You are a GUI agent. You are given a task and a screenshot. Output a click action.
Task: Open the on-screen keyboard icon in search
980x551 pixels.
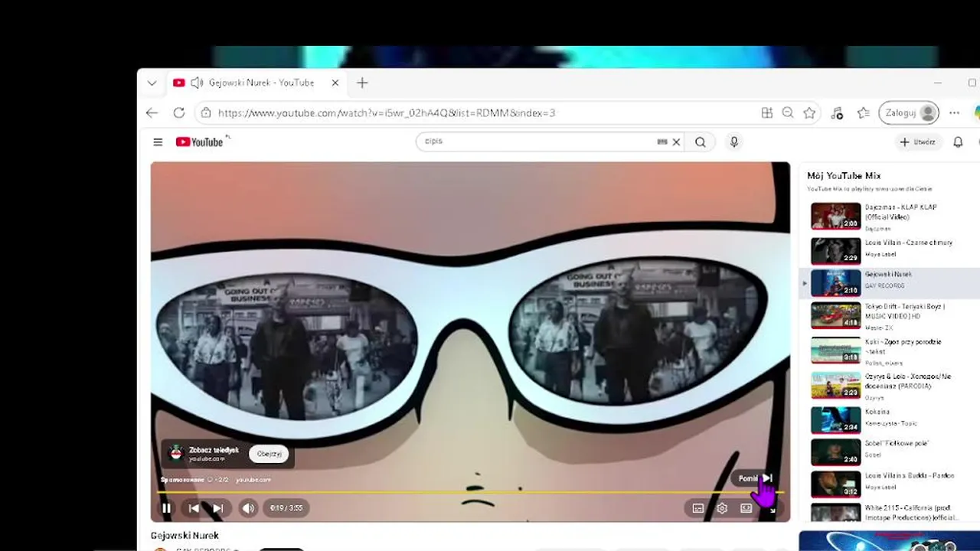tap(662, 142)
